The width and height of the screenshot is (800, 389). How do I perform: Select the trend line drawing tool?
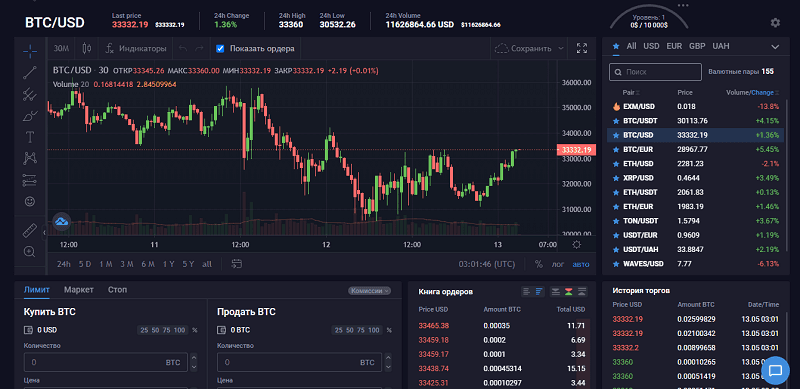click(x=30, y=72)
